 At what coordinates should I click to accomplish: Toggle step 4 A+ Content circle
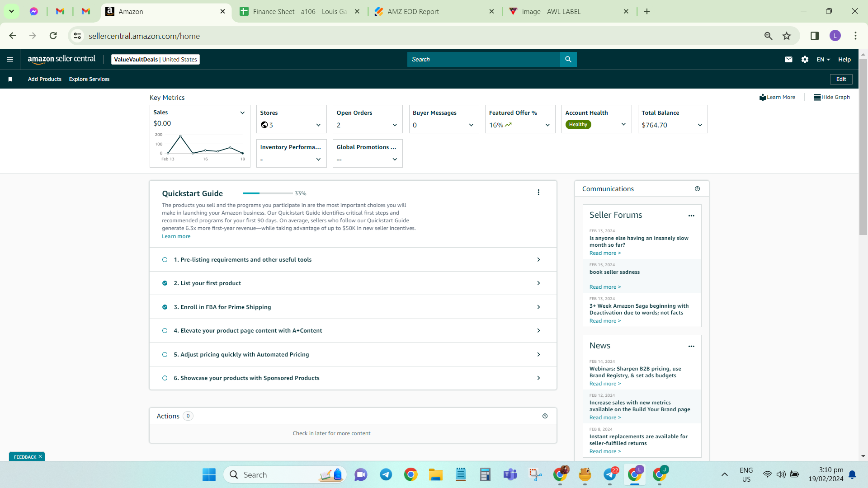click(x=165, y=331)
